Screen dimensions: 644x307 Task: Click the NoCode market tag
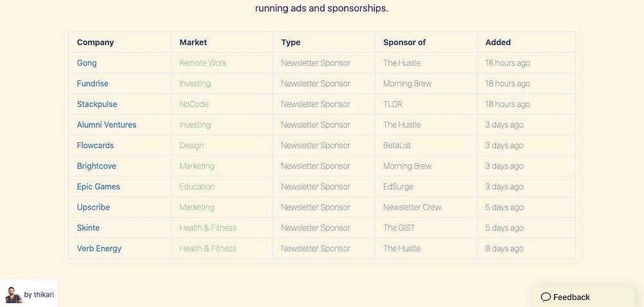[x=194, y=104]
